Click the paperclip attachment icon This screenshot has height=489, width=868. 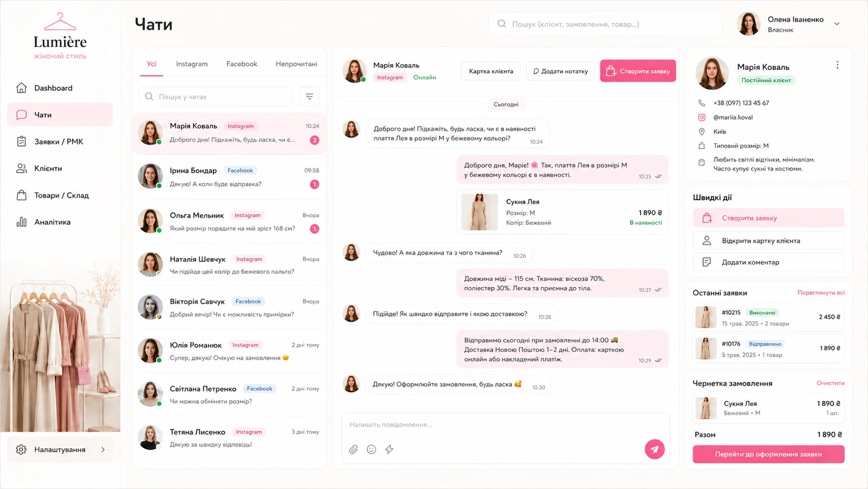coord(354,450)
